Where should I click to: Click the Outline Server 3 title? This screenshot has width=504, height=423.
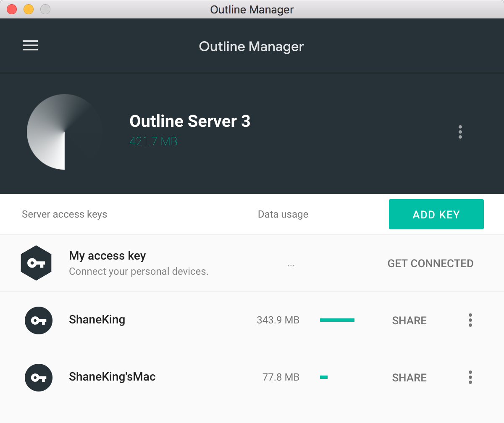190,121
